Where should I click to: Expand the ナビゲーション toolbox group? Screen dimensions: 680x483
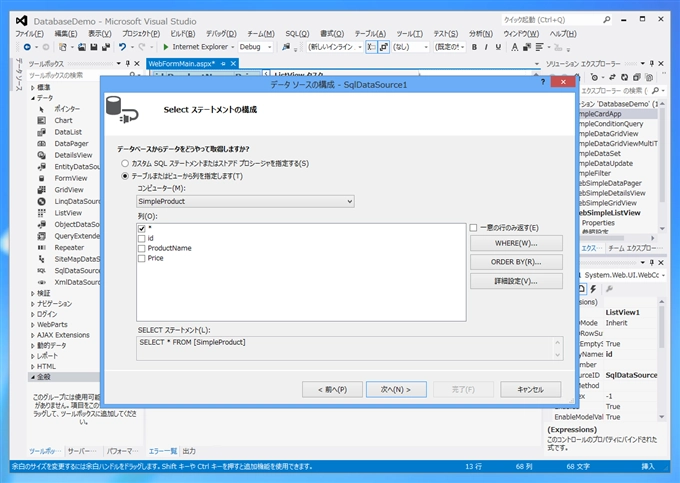click(33, 304)
